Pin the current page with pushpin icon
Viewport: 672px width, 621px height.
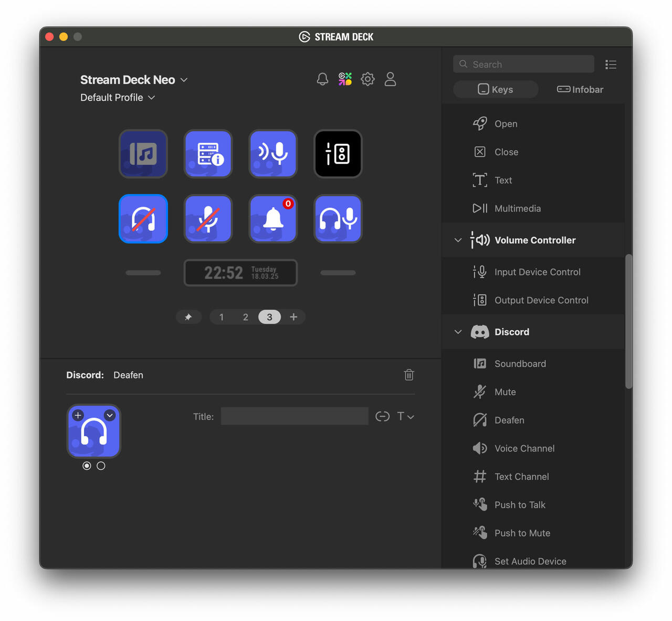point(188,317)
